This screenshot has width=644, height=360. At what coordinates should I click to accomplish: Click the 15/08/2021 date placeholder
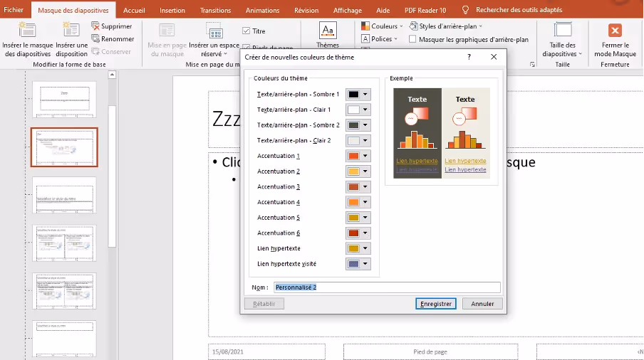click(x=266, y=351)
